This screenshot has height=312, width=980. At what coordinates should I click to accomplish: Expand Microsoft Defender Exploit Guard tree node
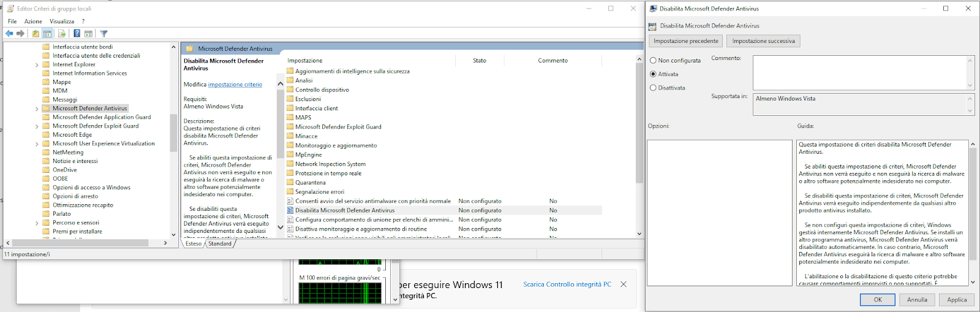(37, 126)
